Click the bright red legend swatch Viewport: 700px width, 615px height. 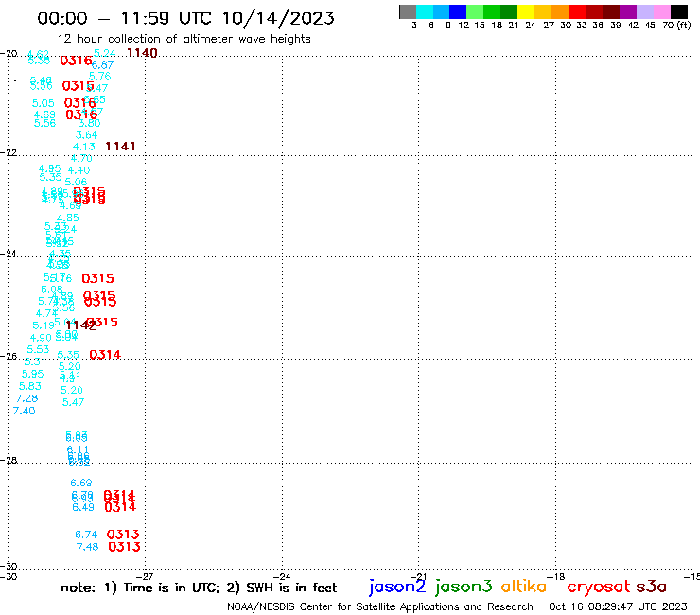tap(577, 12)
